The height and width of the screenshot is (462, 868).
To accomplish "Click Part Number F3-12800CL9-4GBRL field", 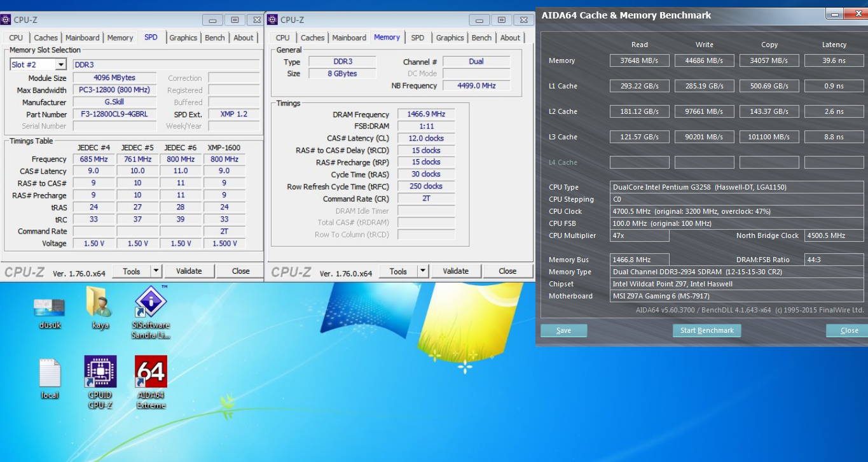I will tap(115, 114).
